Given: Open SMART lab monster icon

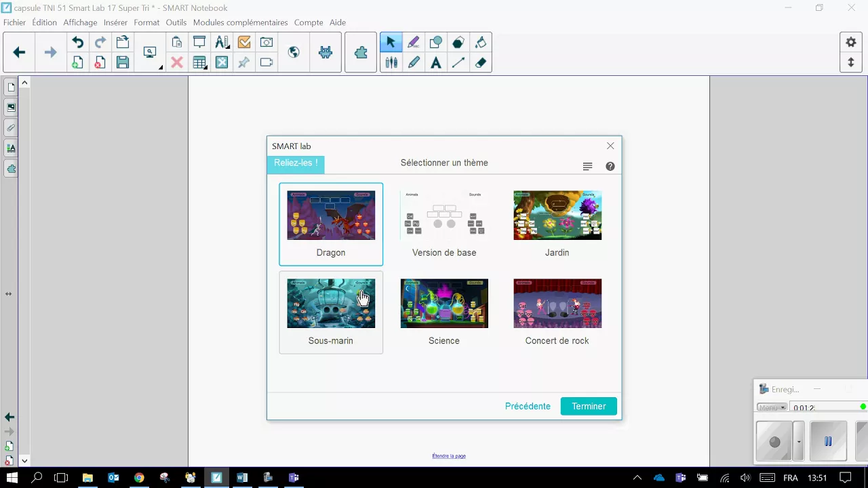Looking at the screenshot, I should tap(325, 52).
